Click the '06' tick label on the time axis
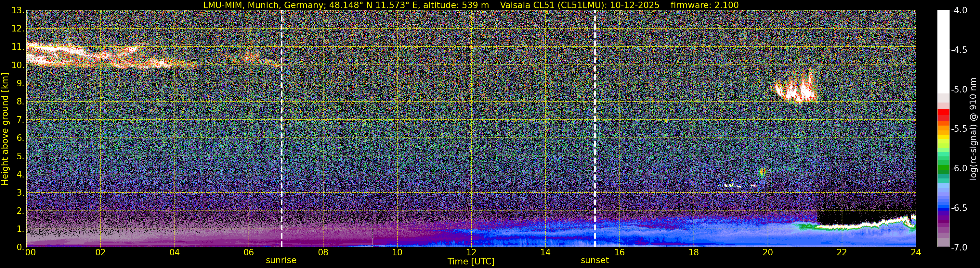Screen dimensions: 980x268 (x=248, y=252)
